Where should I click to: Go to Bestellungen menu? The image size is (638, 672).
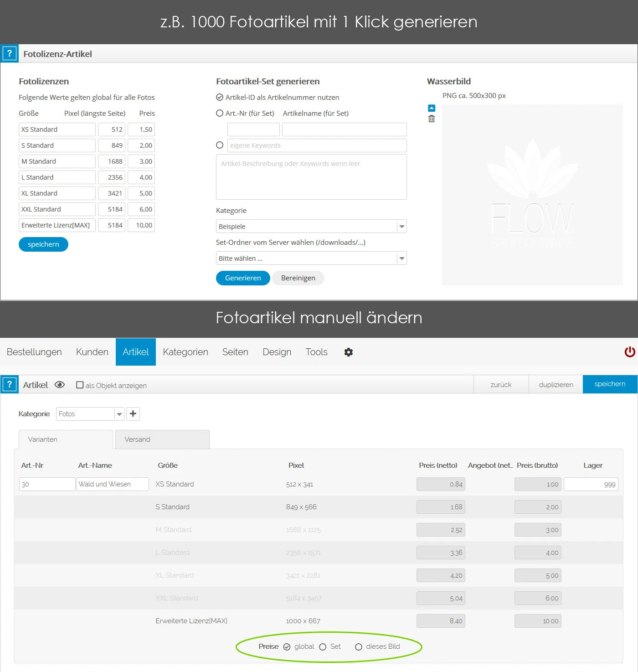34,352
